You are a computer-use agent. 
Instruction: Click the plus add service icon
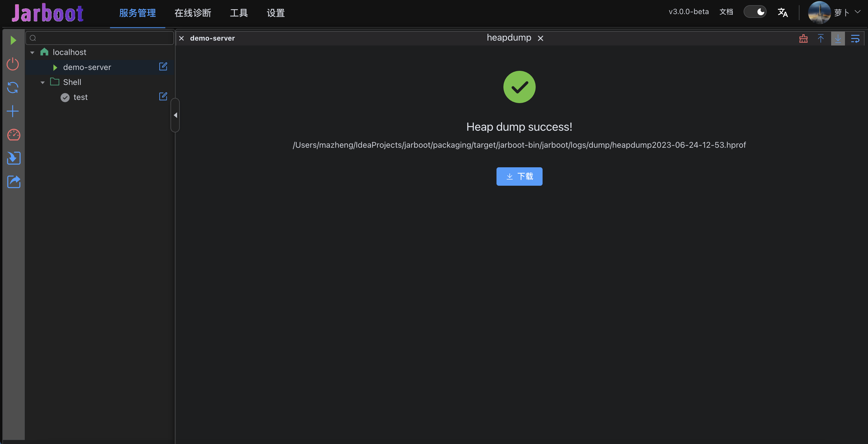point(13,111)
